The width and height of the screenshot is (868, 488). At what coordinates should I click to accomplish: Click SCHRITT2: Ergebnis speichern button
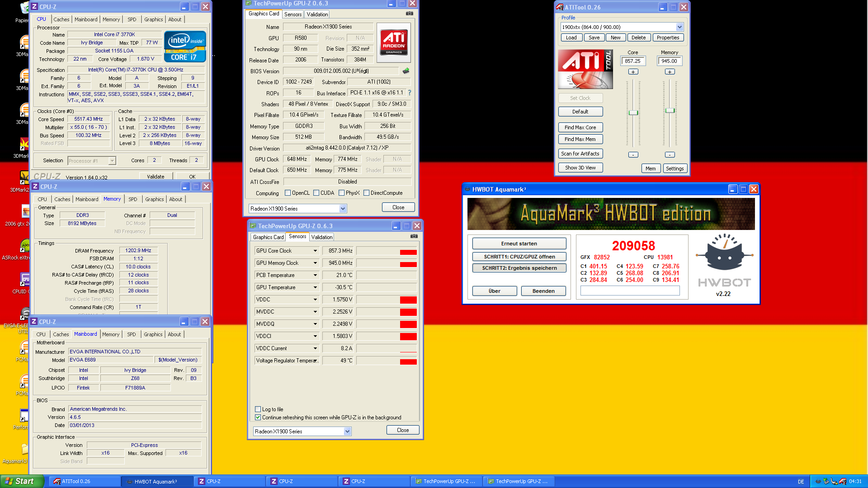coord(519,268)
